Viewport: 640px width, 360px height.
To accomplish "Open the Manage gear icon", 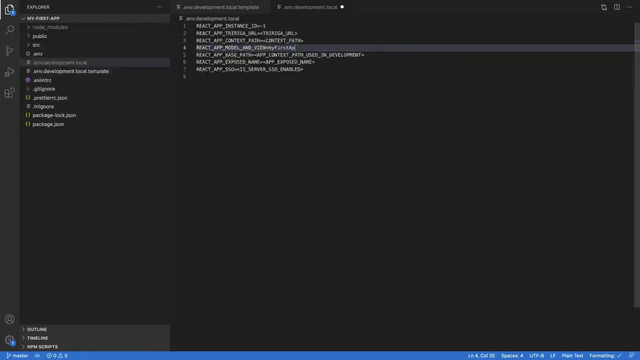I will [x=9, y=340].
